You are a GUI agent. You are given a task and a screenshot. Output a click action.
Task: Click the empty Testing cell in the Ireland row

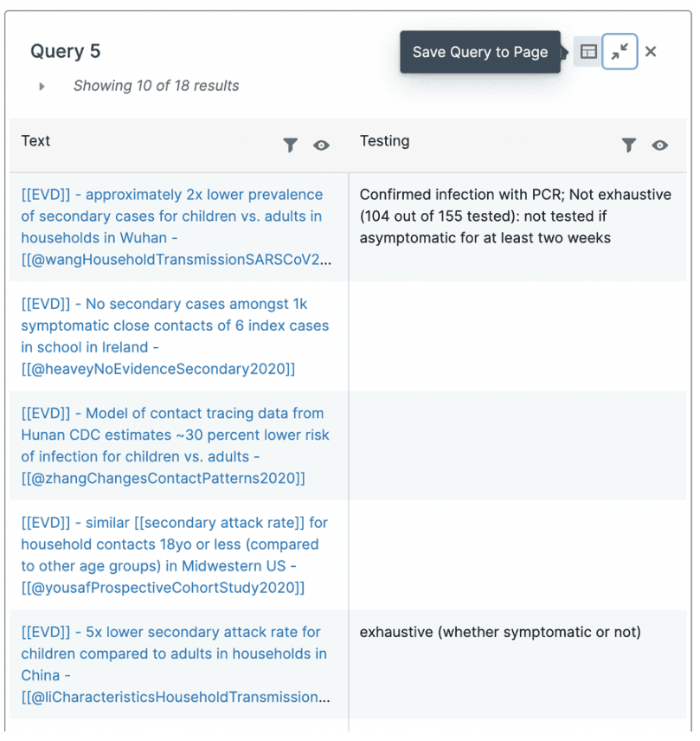[517, 336]
